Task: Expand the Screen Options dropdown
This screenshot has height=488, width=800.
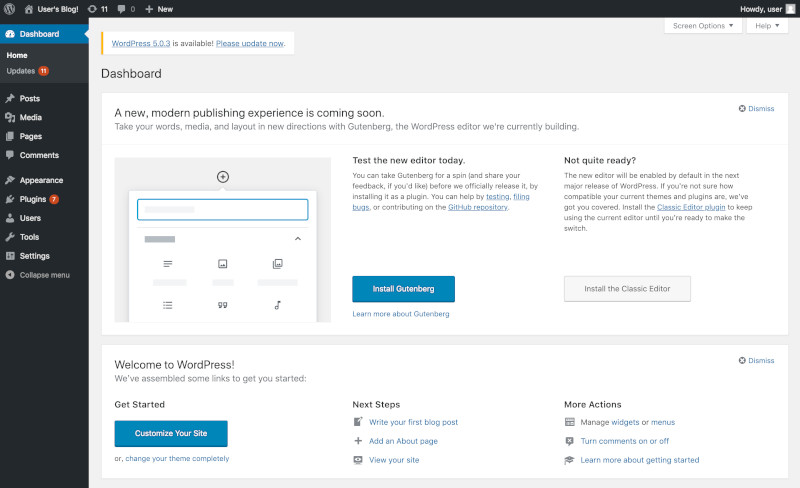Action: [703, 26]
